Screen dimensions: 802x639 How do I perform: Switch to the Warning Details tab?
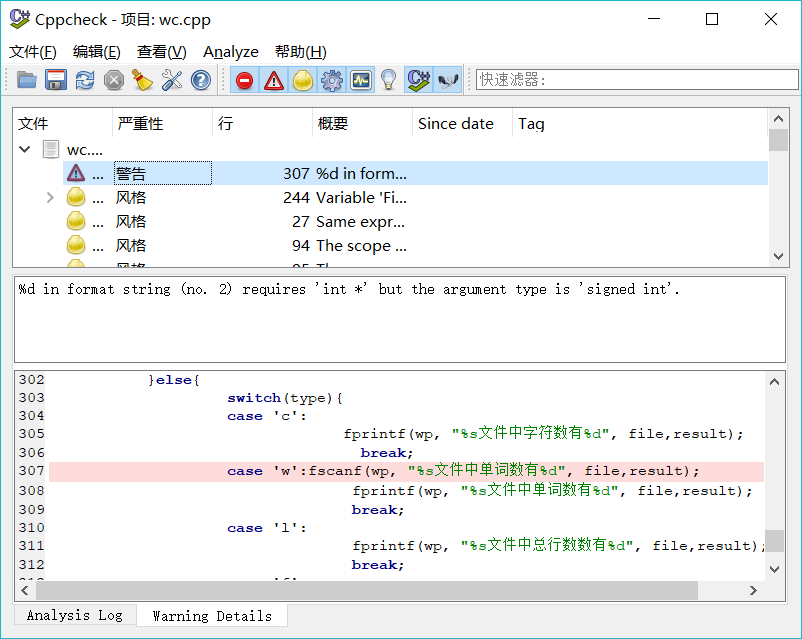pos(212,615)
